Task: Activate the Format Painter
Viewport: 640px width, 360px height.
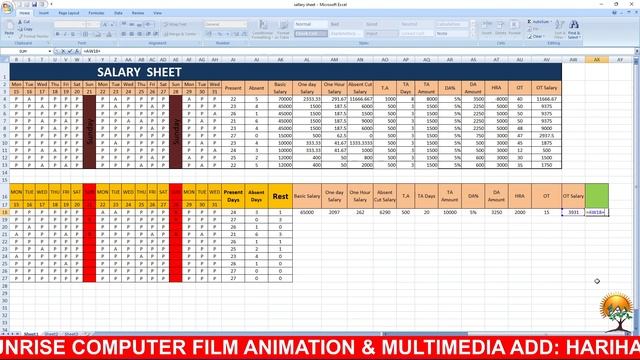Action: [33, 36]
